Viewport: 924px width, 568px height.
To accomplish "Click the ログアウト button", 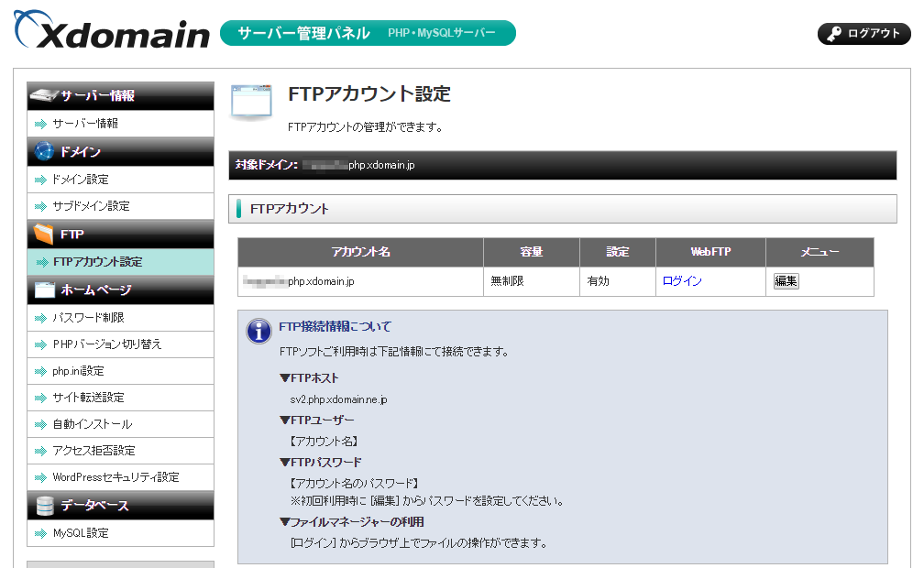I will (863, 34).
